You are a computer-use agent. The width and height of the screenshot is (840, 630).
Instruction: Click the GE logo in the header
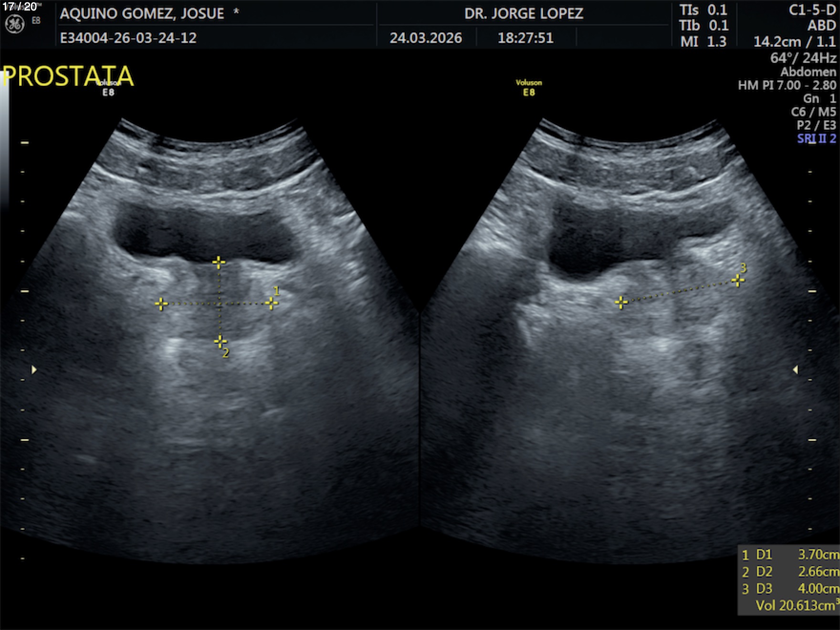pyautogui.click(x=14, y=24)
